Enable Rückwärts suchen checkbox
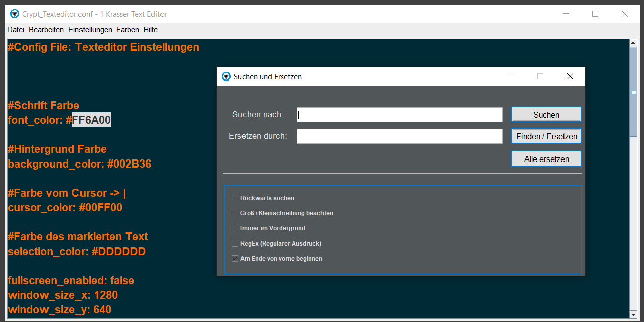 coord(235,198)
